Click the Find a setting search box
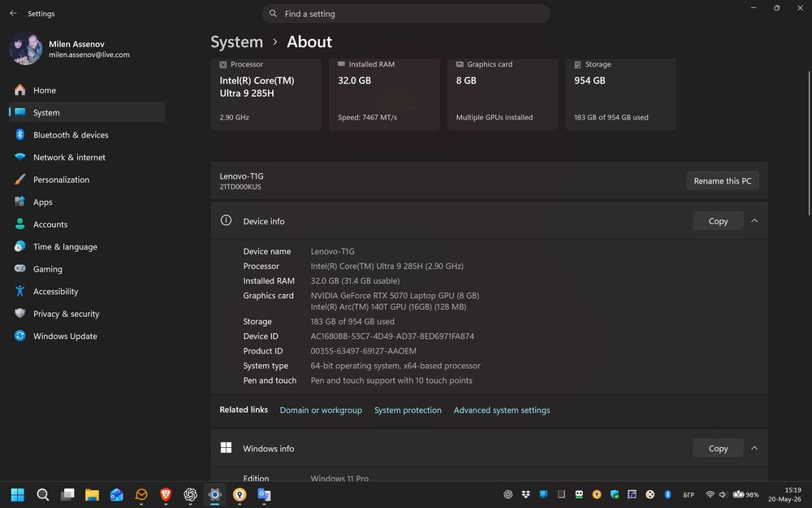812x508 pixels. tap(405, 14)
